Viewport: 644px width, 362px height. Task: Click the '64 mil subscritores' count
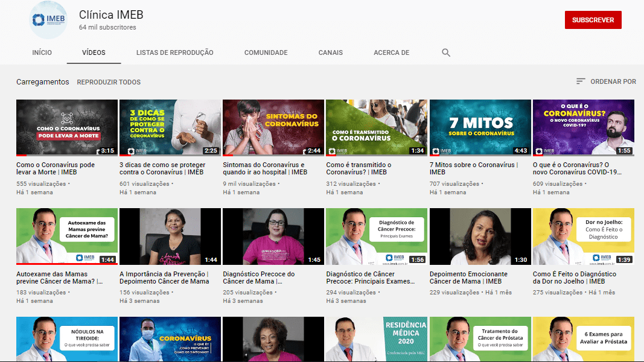[107, 27]
